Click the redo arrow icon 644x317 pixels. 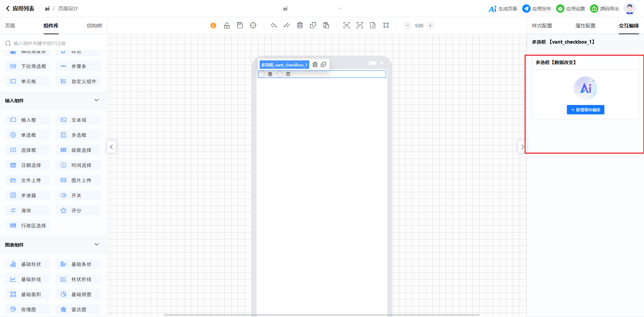[287, 25]
